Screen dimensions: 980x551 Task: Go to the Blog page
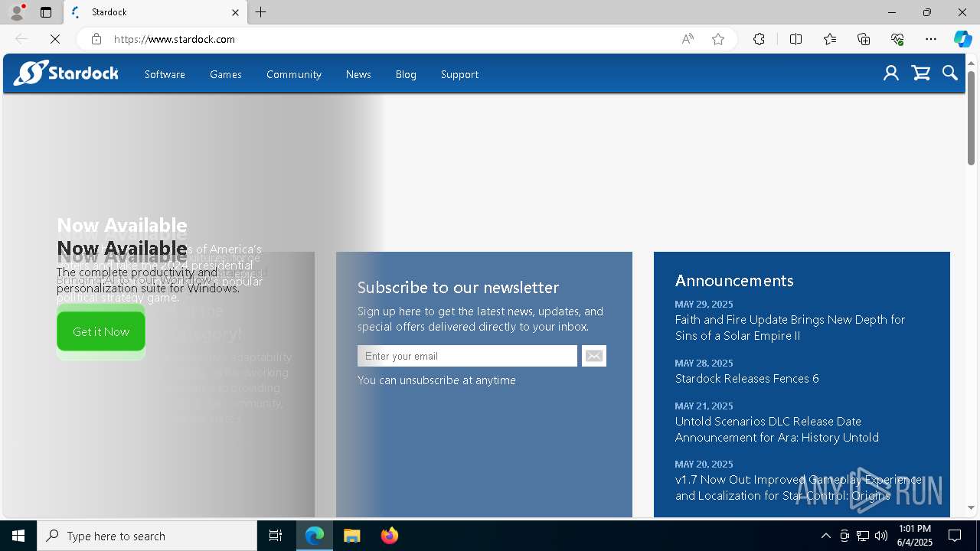point(406,74)
